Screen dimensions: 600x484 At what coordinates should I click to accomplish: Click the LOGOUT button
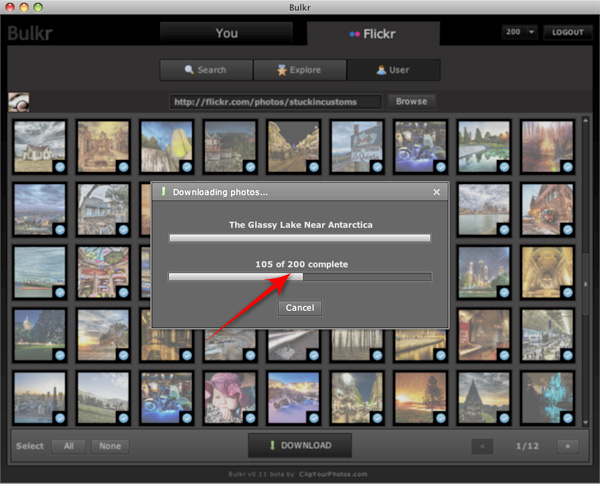pos(567,32)
